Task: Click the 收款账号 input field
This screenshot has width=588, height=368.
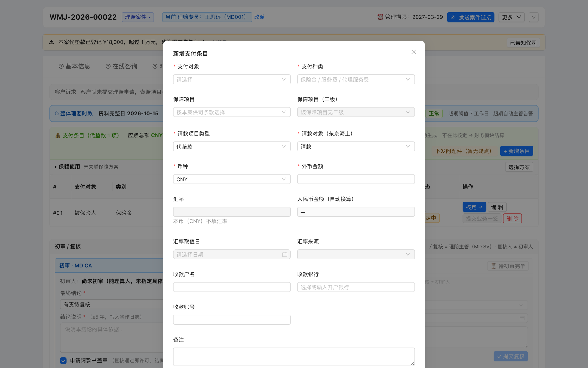Action: coord(232,320)
